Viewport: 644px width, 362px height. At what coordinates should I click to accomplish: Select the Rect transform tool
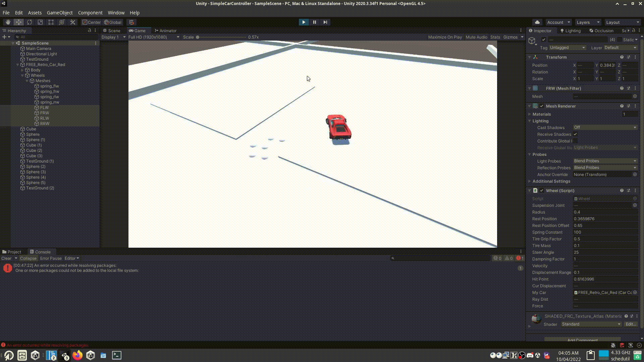point(51,22)
